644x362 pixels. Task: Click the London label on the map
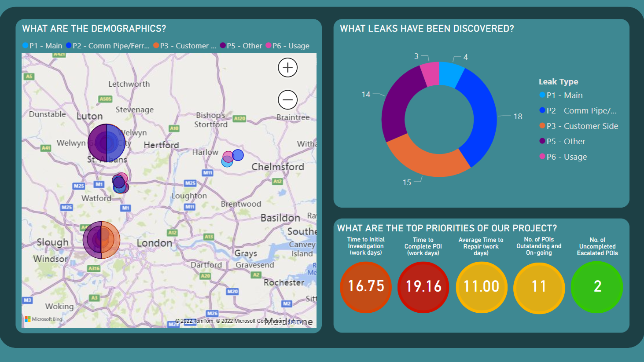(x=155, y=243)
